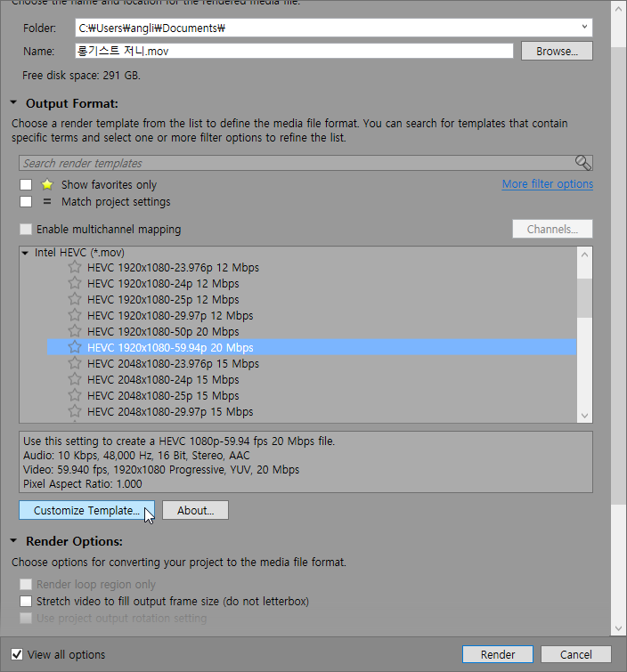This screenshot has width=627, height=672.
Task: Favorite the HEVC 1920x1080-50p 20 Mbps star
Action: pos(75,331)
